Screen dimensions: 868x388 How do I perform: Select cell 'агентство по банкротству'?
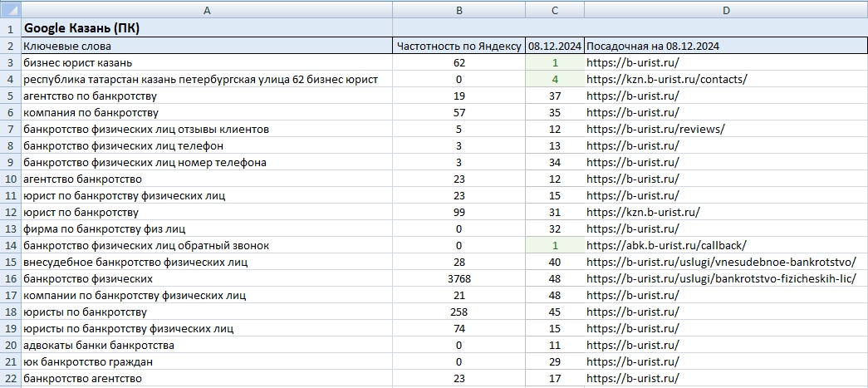[x=207, y=96]
